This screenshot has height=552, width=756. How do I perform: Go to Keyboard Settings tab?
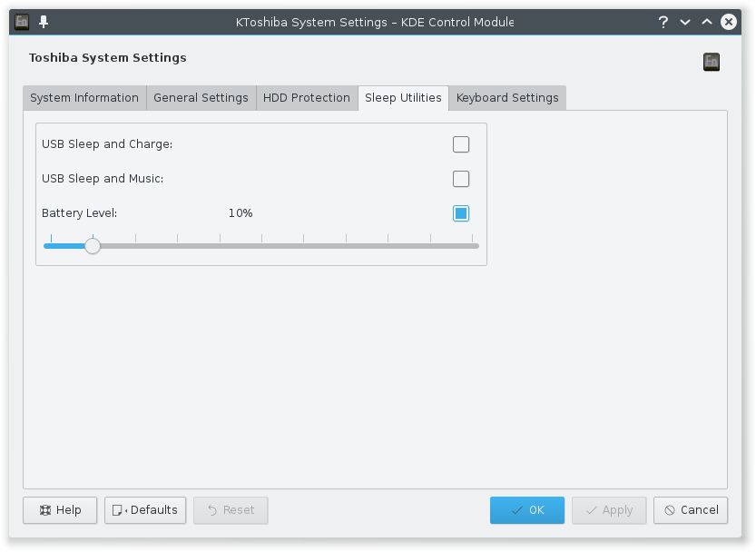point(507,98)
